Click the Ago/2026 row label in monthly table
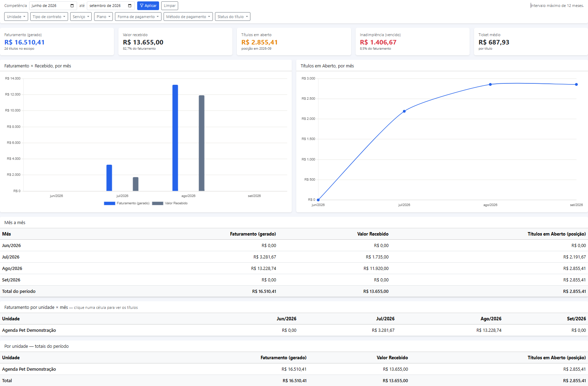Image resolution: width=588 pixels, height=386 pixels. tap(12, 269)
